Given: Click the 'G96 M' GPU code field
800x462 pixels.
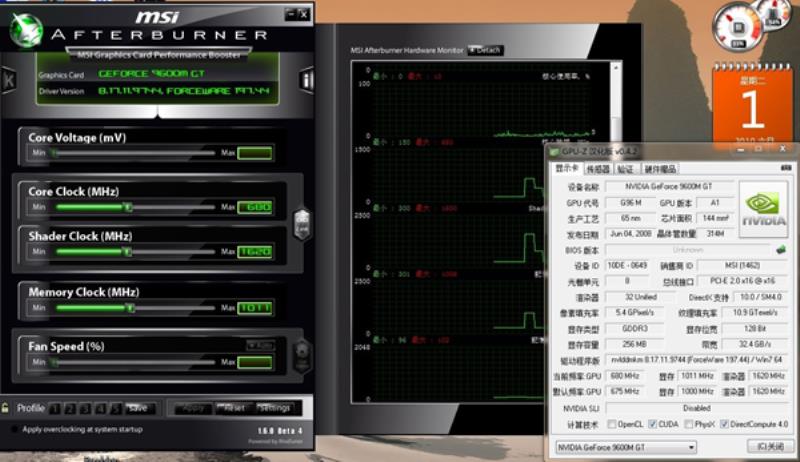Looking at the screenshot, I should 630,203.
